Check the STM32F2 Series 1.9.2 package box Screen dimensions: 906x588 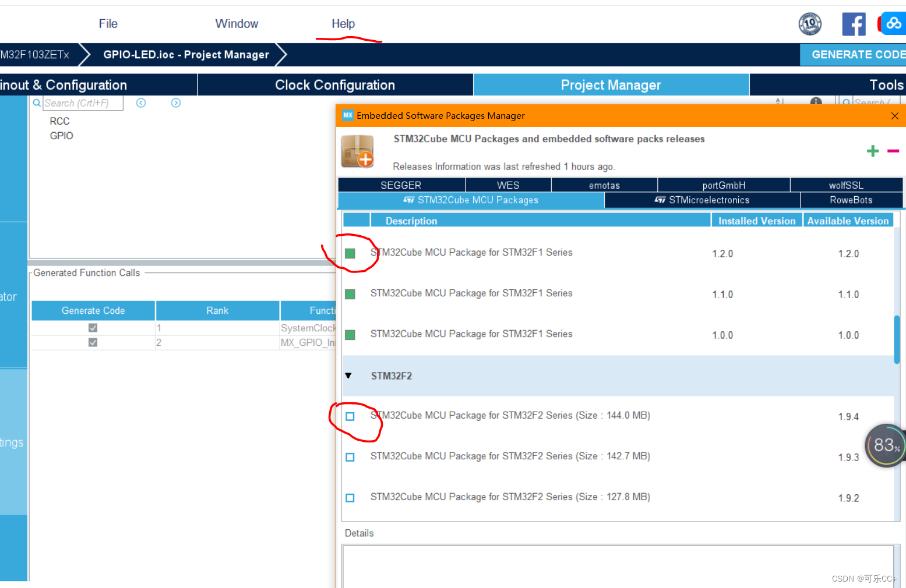coord(350,498)
